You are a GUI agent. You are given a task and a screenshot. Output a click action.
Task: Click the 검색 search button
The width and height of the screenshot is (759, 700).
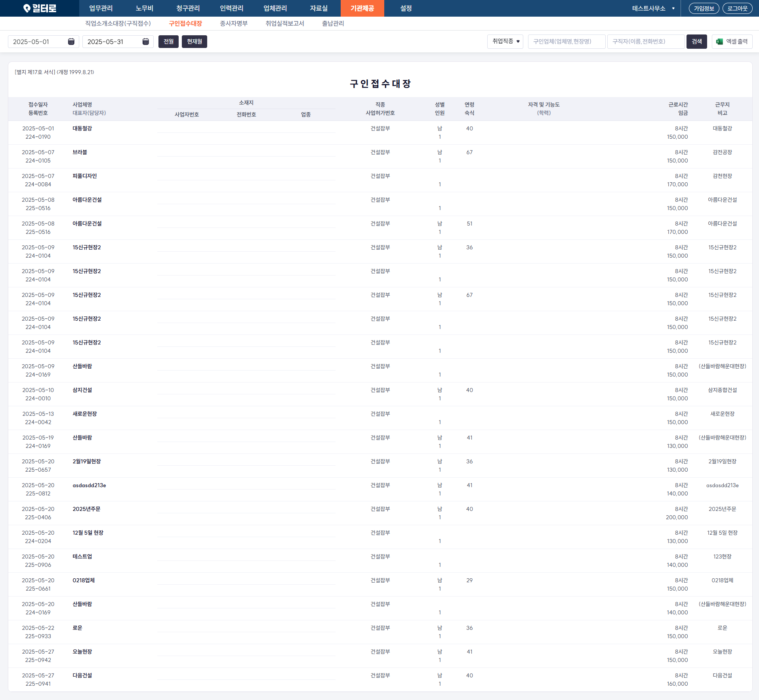696,42
